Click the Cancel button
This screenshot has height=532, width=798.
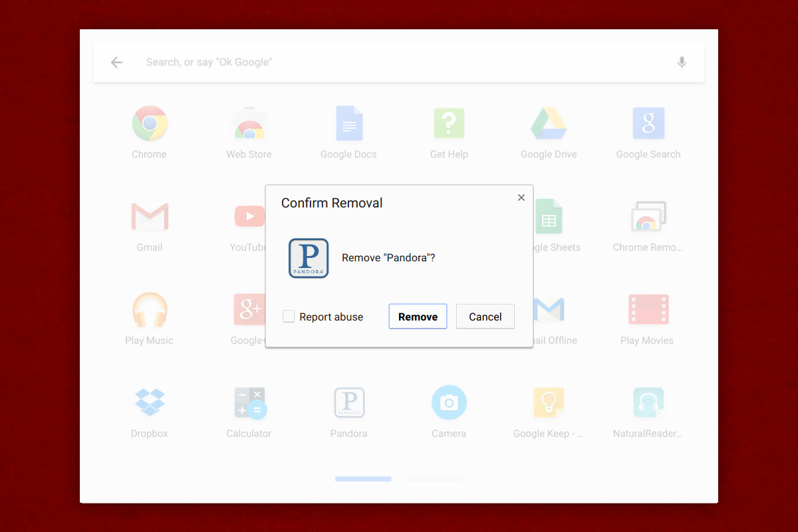(x=485, y=317)
